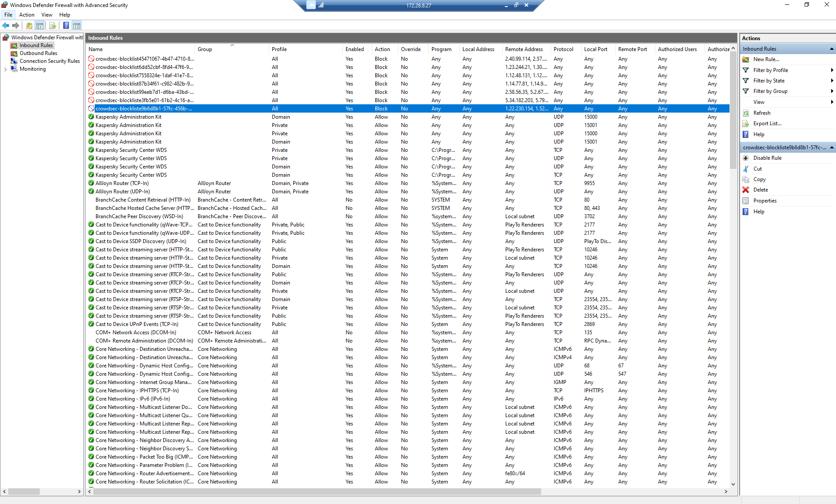Click the red X Delete icon
This screenshot has height=504, width=836.
point(746,190)
